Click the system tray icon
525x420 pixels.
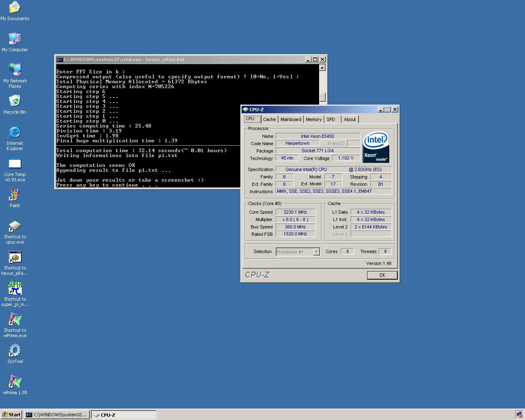pyautogui.click(x=519, y=415)
